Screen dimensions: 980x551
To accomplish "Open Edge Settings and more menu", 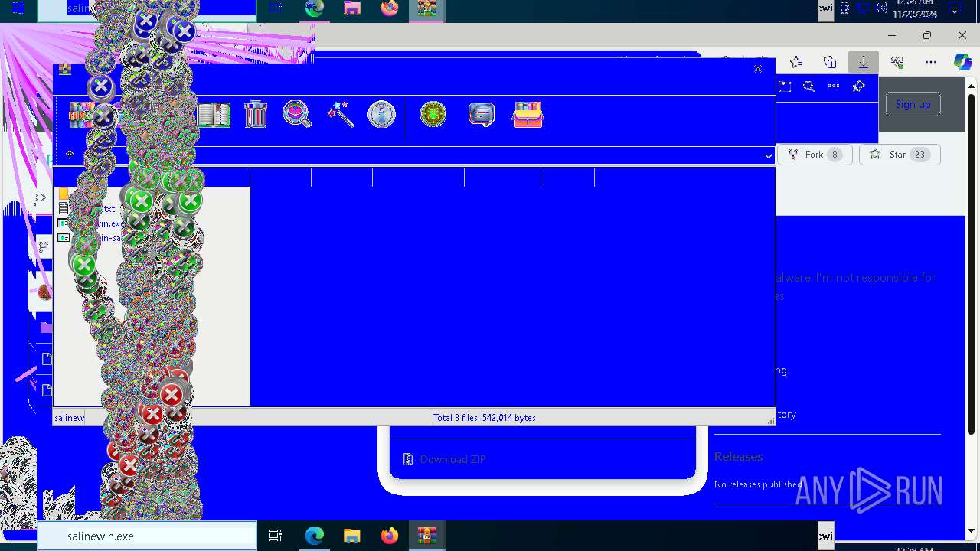I will [x=931, y=62].
